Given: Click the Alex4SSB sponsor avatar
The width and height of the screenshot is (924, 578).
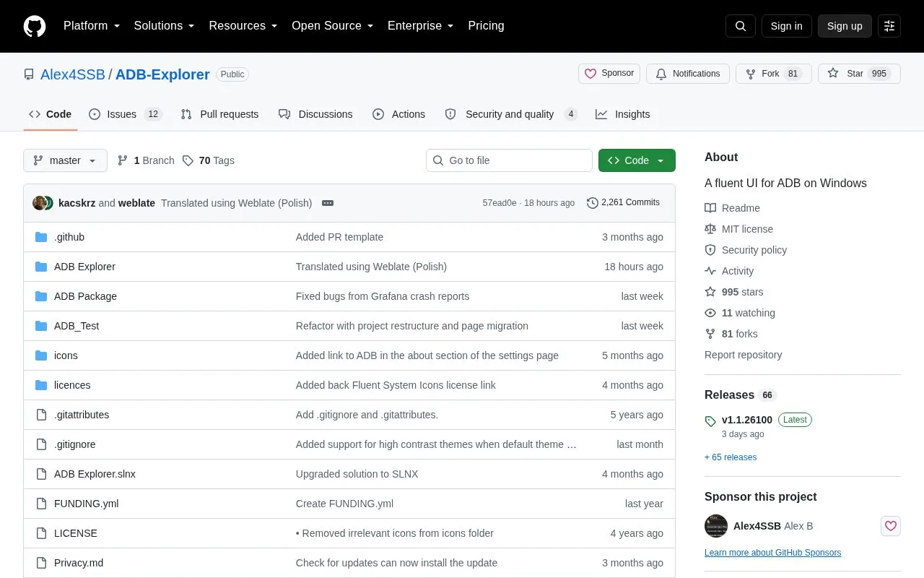Looking at the screenshot, I should tap(716, 526).
